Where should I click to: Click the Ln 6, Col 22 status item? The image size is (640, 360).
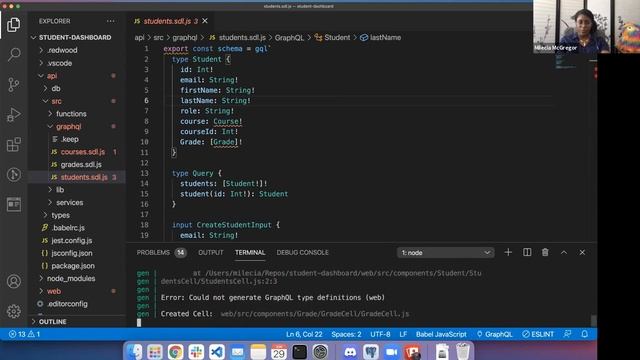coord(304,334)
